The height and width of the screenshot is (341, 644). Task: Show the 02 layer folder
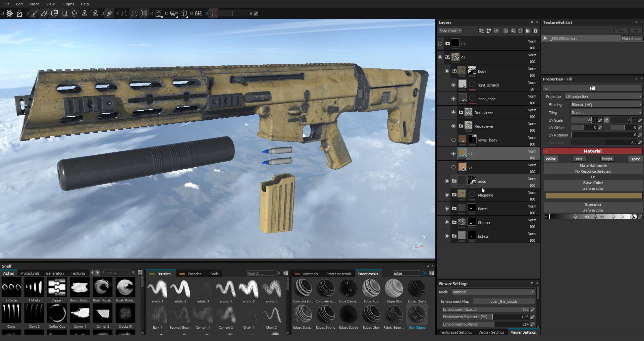pyautogui.click(x=440, y=44)
